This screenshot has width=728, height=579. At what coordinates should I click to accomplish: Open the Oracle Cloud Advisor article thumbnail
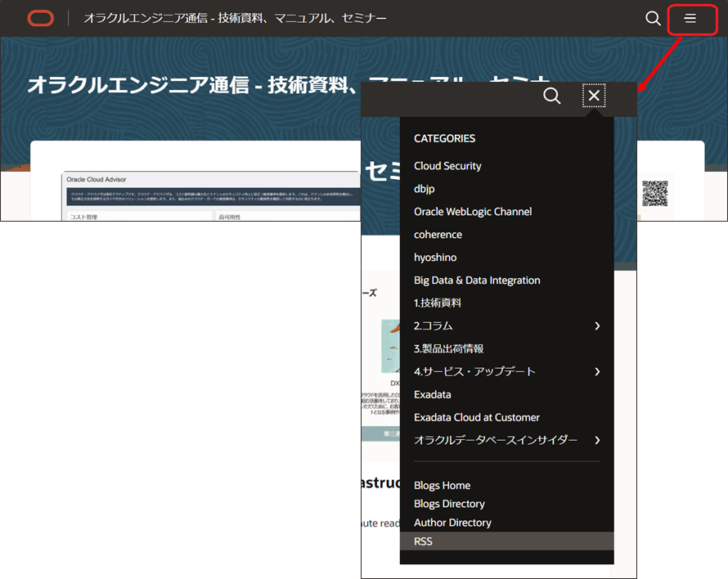coord(211,196)
